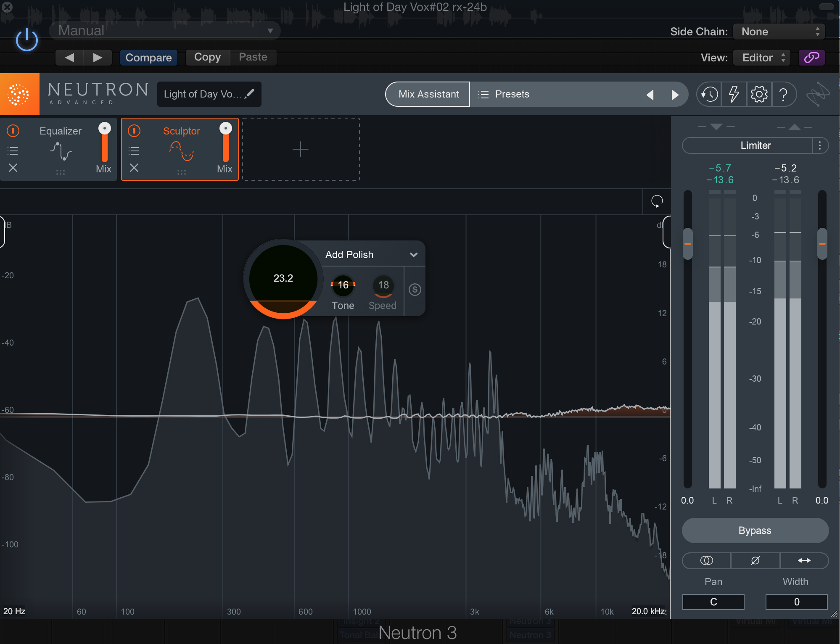Click the orange Neutron logo icon

click(x=19, y=94)
